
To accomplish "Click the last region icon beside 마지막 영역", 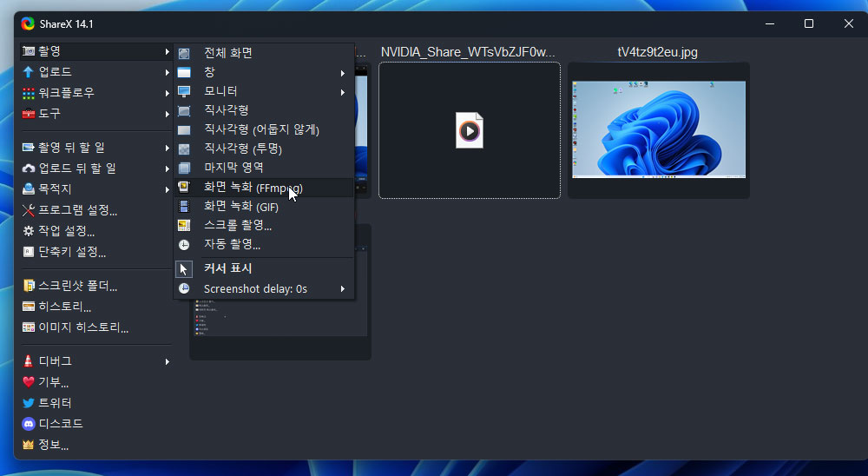I will [x=184, y=168].
